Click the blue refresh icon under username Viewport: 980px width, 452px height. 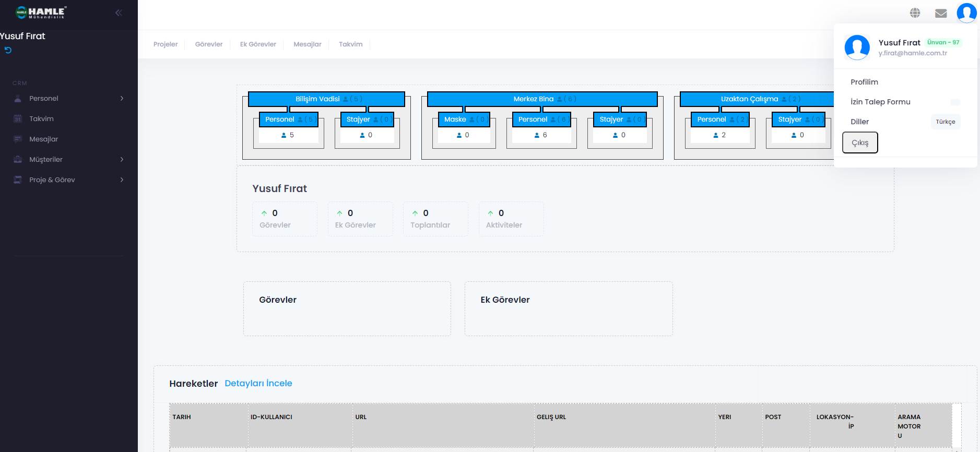[x=8, y=50]
